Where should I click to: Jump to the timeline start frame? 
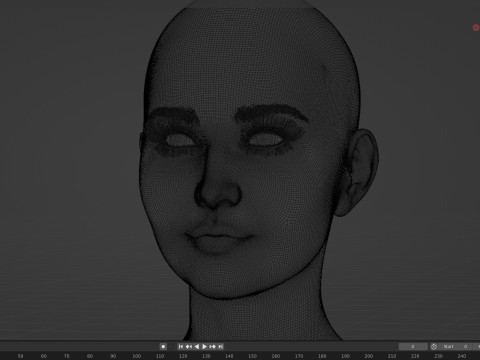[181, 347]
